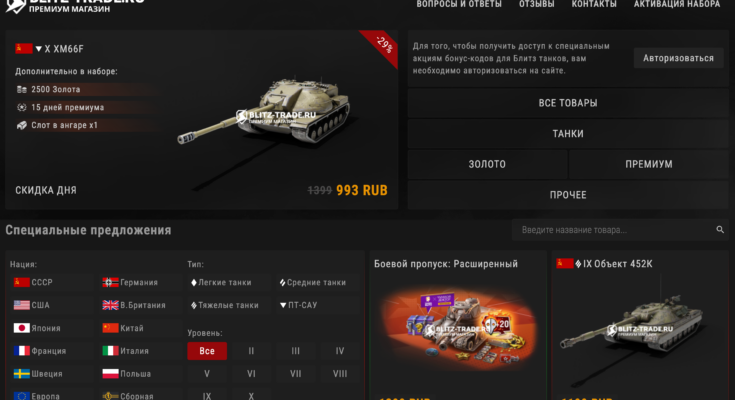Filter by level VIII

340,374
